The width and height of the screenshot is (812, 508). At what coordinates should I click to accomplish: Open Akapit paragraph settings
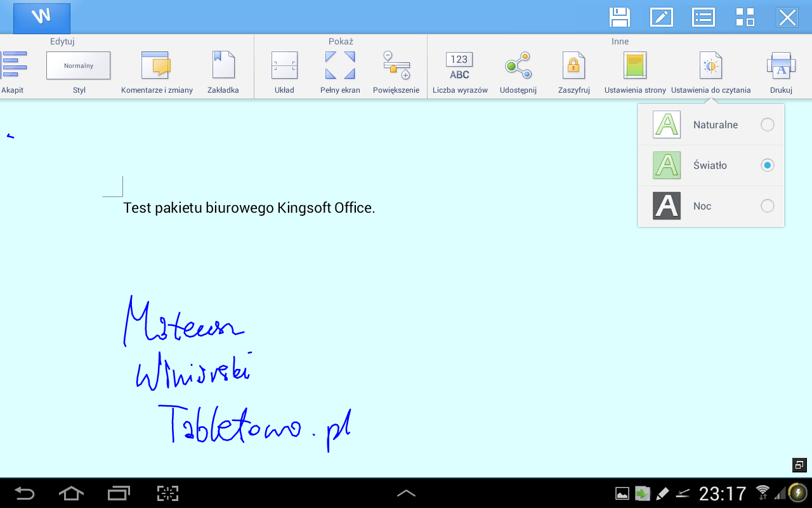point(13,72)
